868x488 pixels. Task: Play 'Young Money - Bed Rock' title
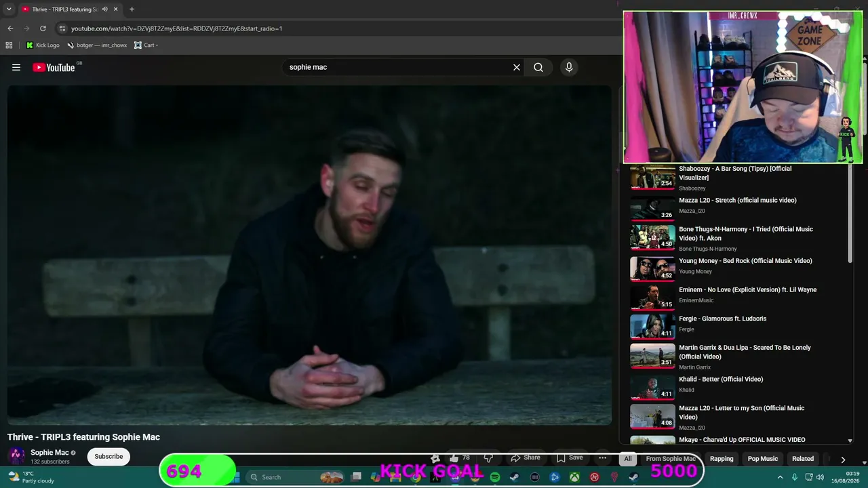coord(745,261)
